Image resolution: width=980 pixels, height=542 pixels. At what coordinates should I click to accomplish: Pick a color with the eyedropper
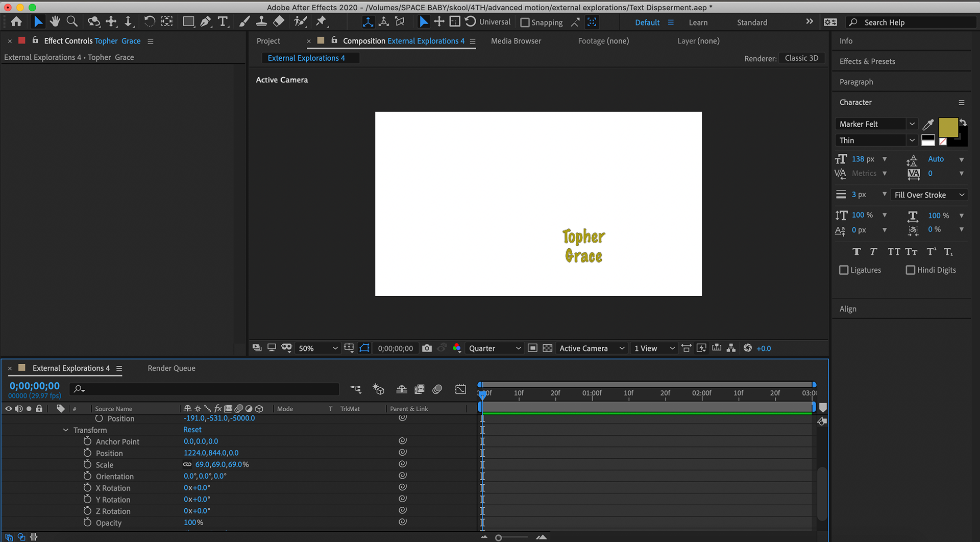928,124
